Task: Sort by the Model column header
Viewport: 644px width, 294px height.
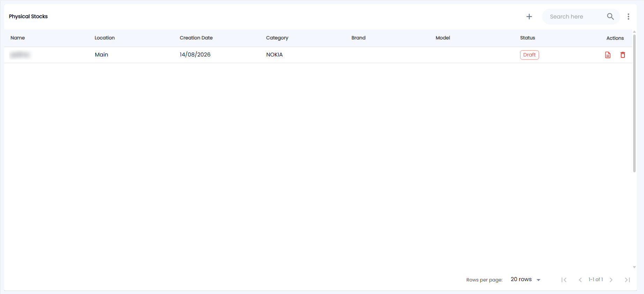Action: coord(443,38)
